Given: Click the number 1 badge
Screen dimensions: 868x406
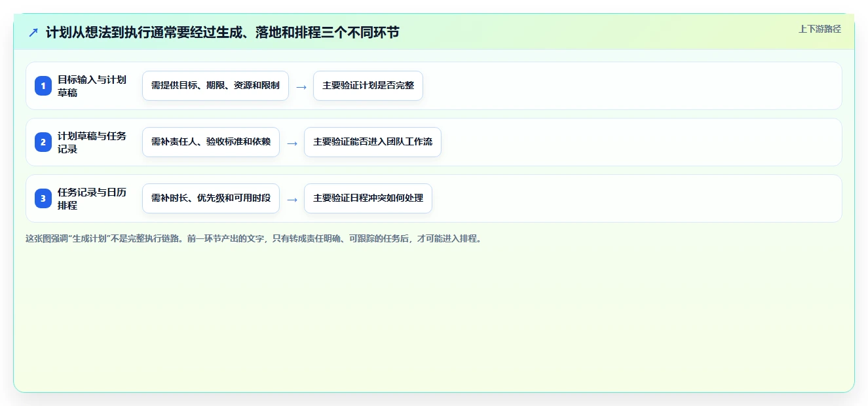Looking at the screenshot, I should (43, 86).
